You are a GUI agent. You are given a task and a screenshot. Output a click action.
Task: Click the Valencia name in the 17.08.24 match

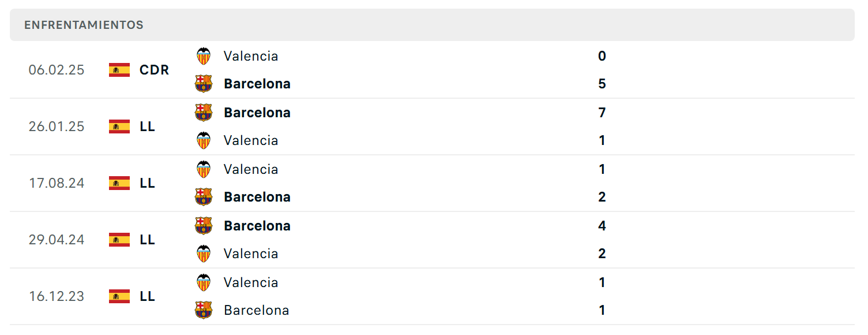click(251, 169)
